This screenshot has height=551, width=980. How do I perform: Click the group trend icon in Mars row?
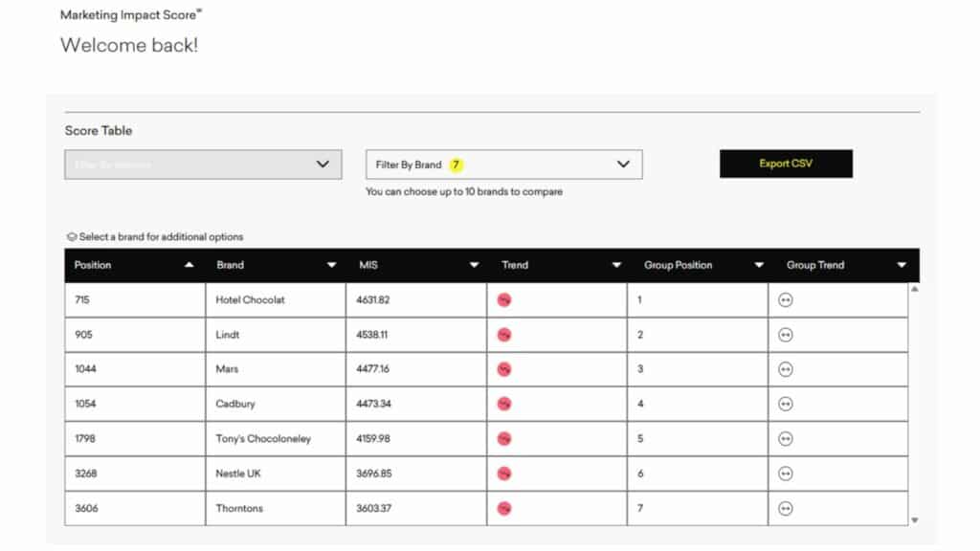pyautogui.click(x=786, y=369)
